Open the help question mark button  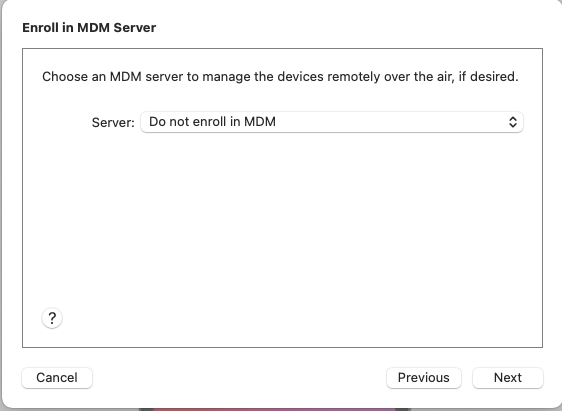(x=52, y=318)
